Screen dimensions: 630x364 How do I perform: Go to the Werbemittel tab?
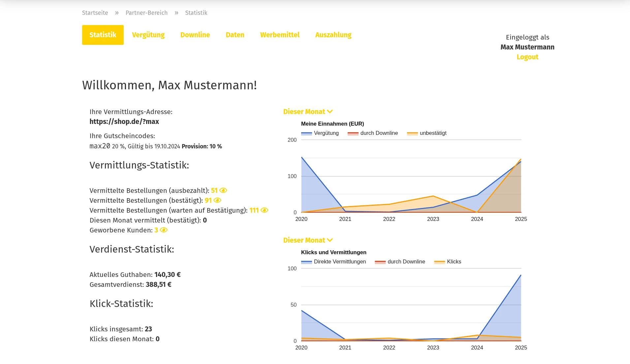pyautogui.click(x=280, y=35)
